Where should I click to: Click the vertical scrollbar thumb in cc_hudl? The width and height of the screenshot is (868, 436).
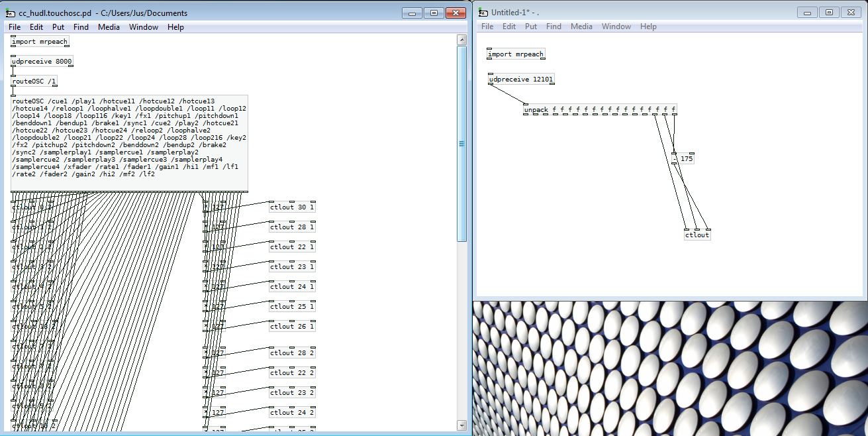click(x=462, y=144)
